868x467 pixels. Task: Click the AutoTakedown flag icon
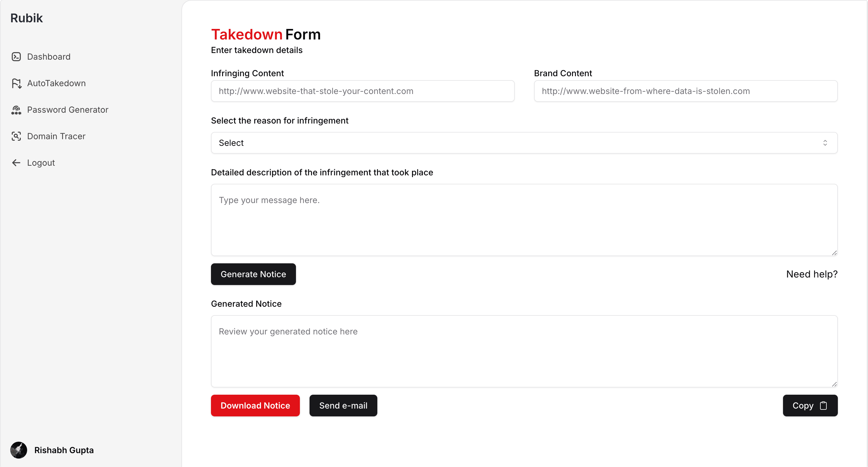click(16, 83)
